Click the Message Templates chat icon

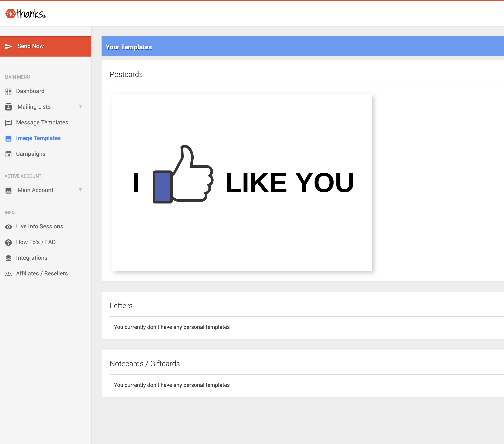coord(8,123)
